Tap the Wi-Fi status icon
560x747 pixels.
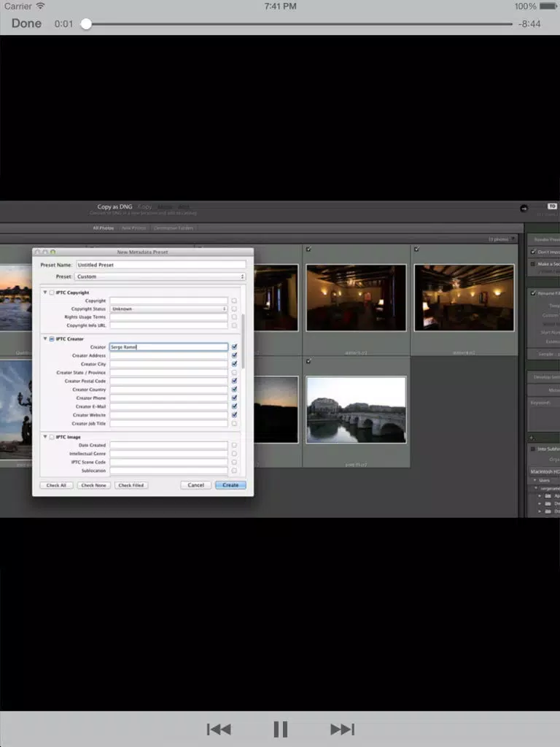click(41, 6)
